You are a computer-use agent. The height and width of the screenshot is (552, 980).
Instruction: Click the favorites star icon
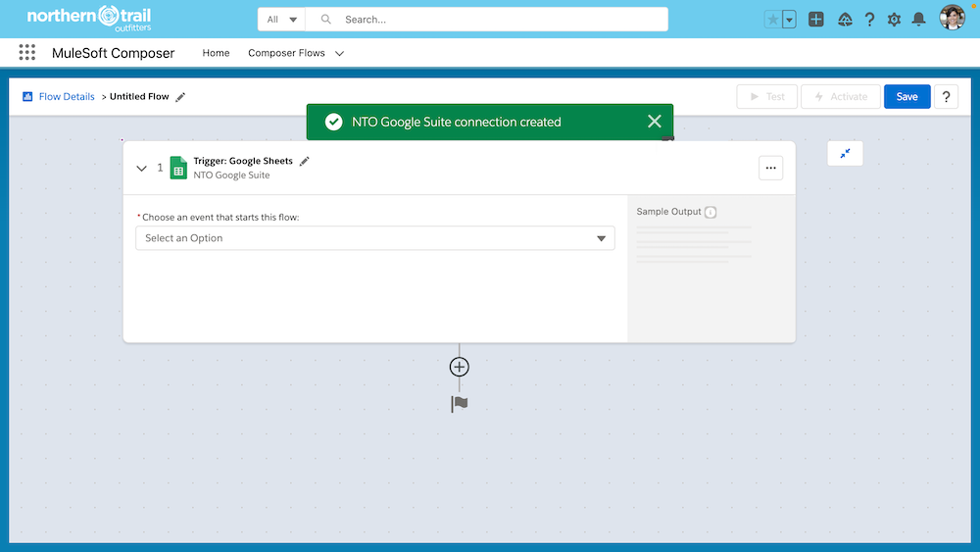click(x=773, y=20)
